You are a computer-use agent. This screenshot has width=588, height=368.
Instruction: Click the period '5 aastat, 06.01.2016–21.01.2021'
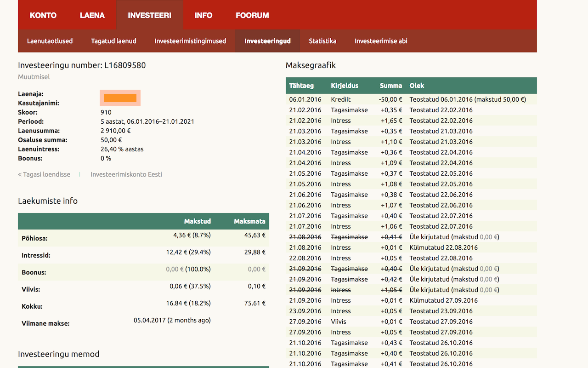click(147, 121)
